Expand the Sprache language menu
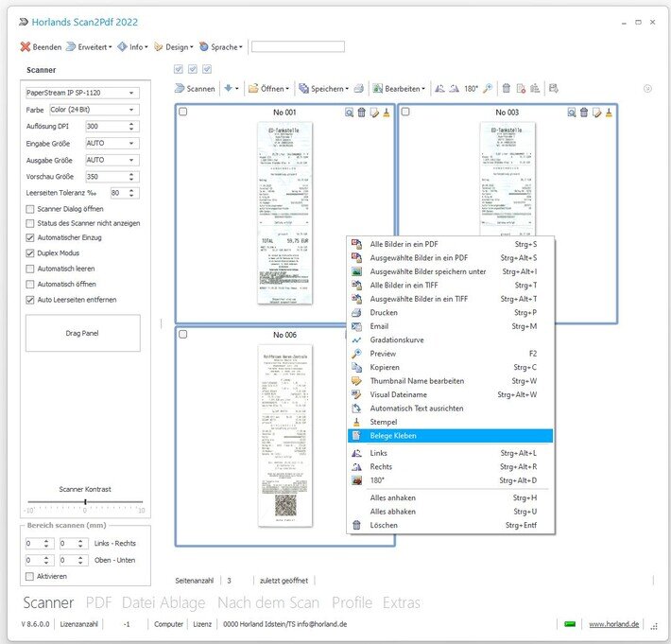This screenshot has width=671, height=644. pyautogui.click(x=220, y=46)
